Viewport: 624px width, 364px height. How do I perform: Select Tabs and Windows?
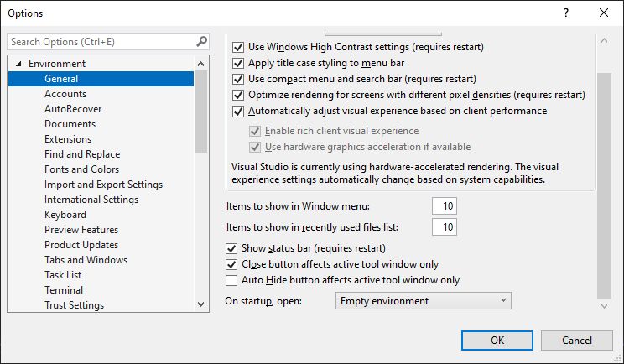click(86, 260)
